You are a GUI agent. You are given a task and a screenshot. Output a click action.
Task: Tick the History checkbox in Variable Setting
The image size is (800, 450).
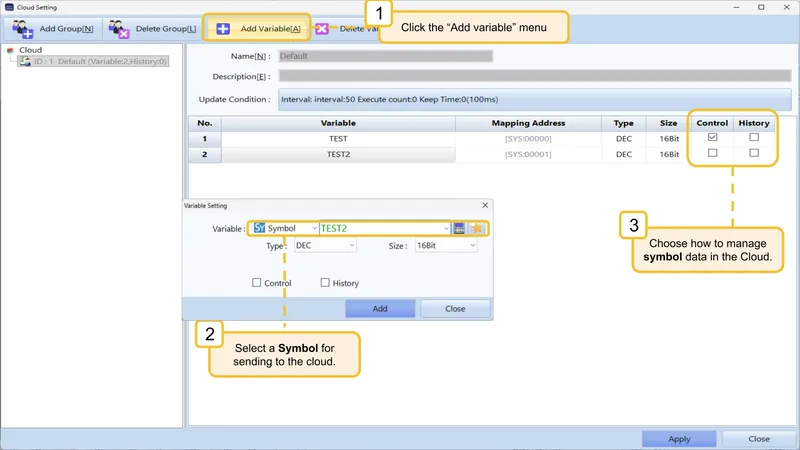(x=325, y=283)
